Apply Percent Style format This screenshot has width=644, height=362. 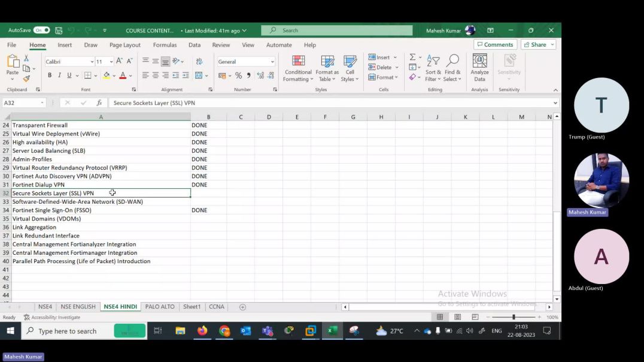[239, 76]
